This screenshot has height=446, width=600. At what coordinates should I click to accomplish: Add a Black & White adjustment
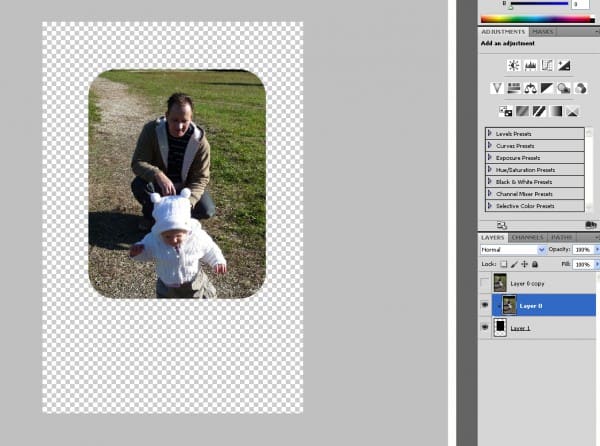(547, 88)
